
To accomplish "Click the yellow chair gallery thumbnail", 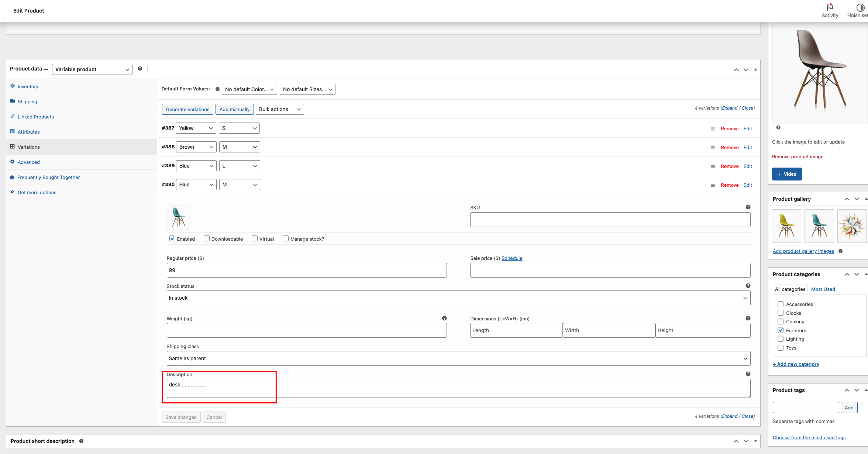I will pos(786,226).
